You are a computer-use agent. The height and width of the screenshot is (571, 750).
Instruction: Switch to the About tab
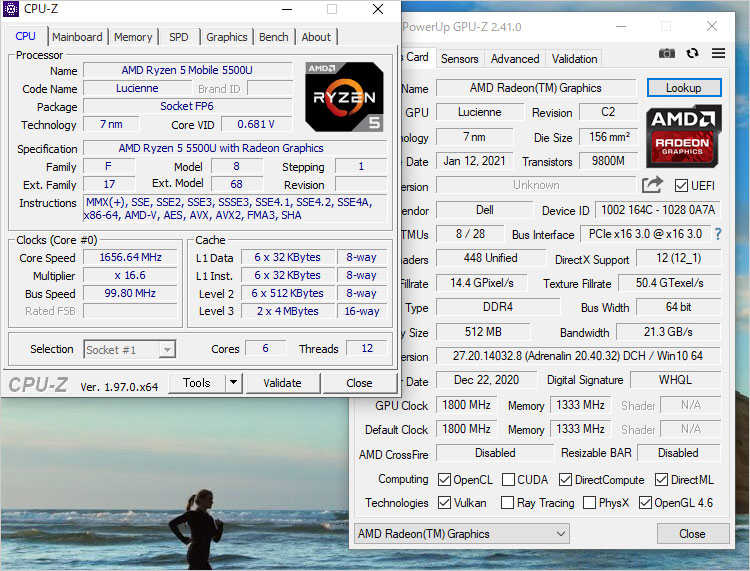click(x=316, y=37)
